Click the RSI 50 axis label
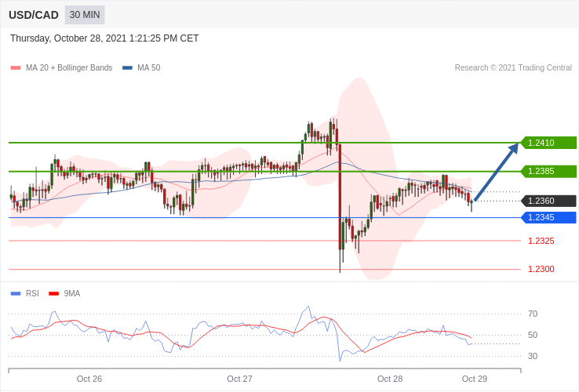The image size is (579, 392). (533, 335)
